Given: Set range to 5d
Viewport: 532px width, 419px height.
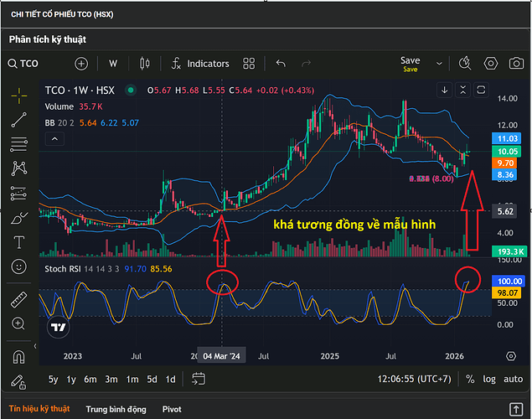Looking at the screenshot, I should coord(152,380).
